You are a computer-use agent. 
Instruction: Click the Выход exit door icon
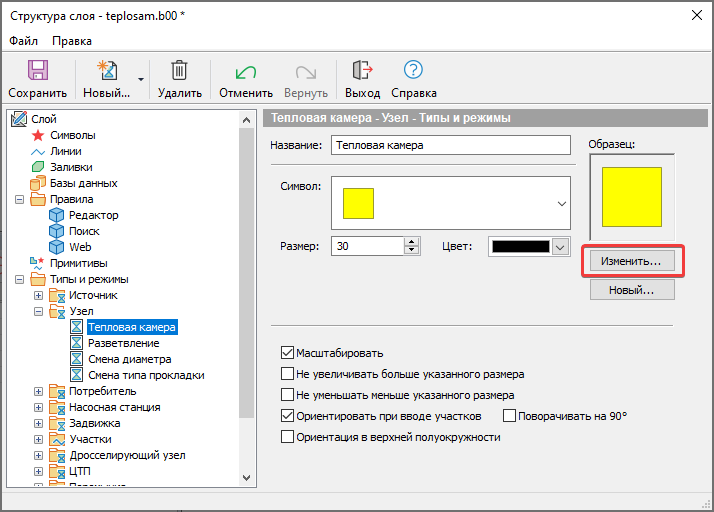pyautogui.click(x=362, y=71)
